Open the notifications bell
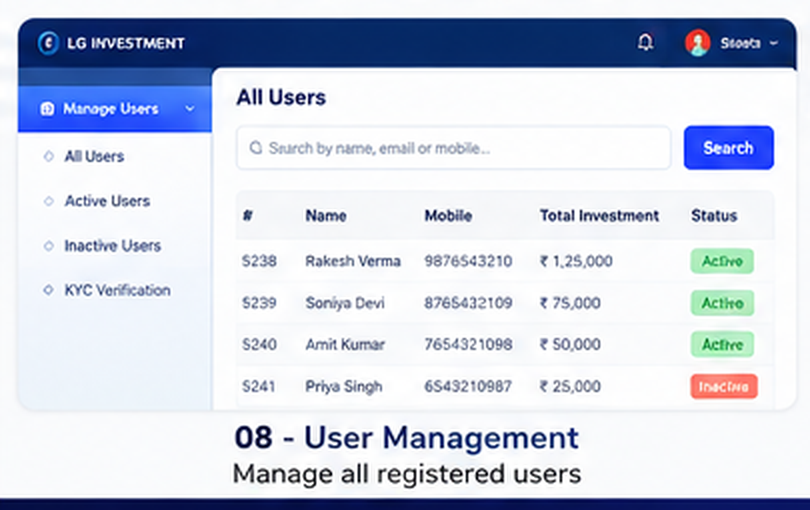Image resolution: width=810 pixels, height=510 pixels. pos(645,42)
